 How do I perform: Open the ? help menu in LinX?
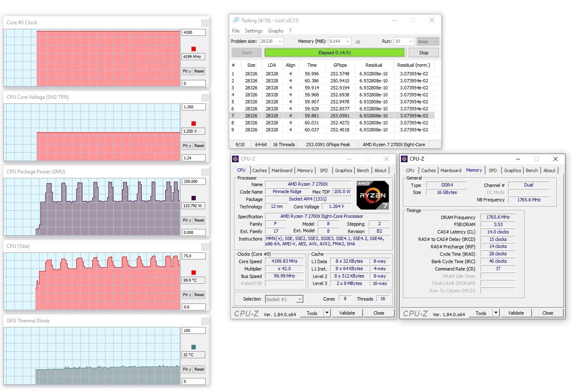pos(290,31)
